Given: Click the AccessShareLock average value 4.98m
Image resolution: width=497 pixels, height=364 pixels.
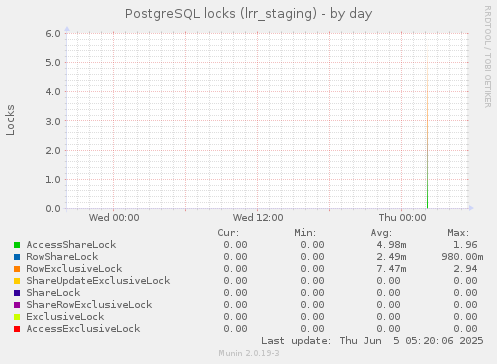Looking at the screenshot, I should click(x=391, y=245).
